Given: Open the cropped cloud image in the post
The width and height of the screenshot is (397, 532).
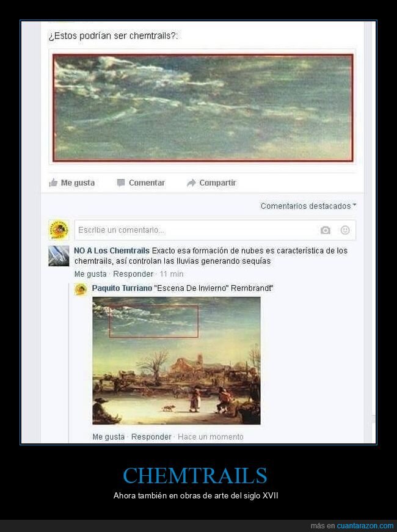Looking at the screenshot, I should 203,107.
